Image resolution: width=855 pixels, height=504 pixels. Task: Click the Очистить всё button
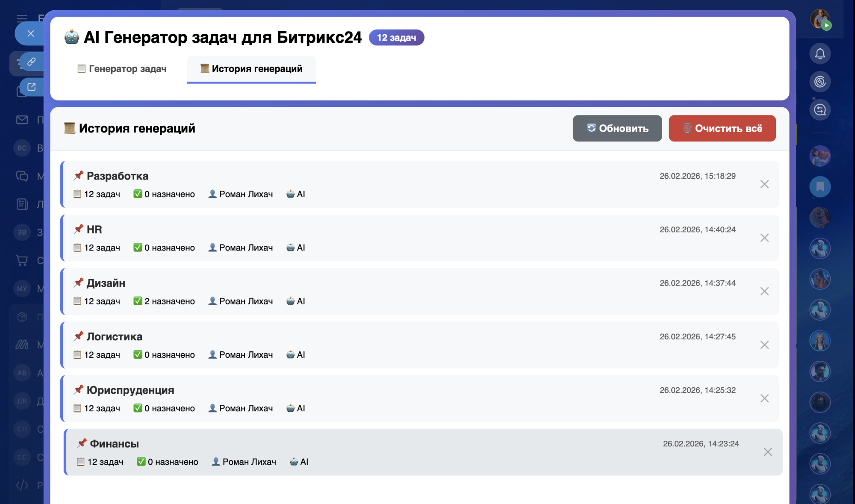[x=722, y=128]
